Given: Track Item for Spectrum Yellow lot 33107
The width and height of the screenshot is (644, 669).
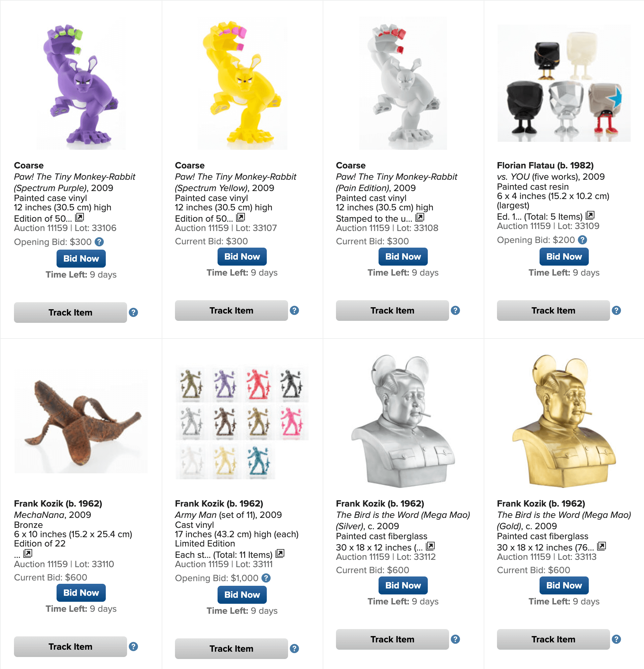Looking at the screenshot, I should click(x=231, y=310).
